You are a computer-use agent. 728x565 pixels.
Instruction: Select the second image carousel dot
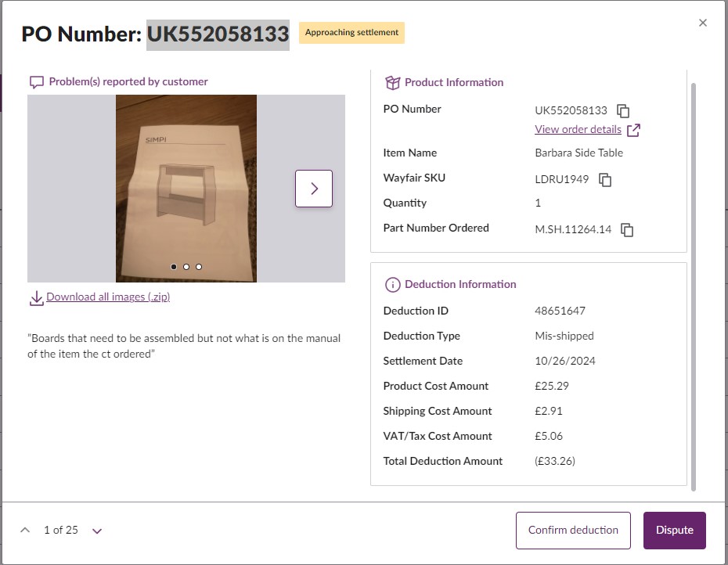(186, 267)
